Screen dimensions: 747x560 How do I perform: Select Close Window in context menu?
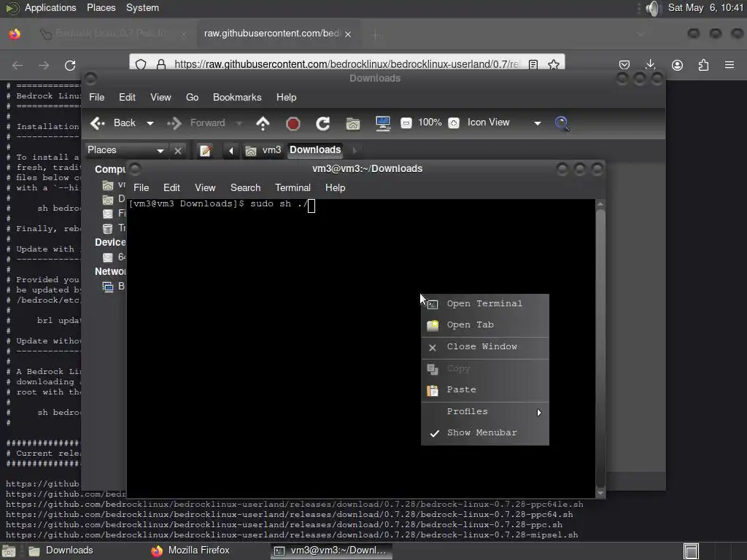[x=485, y=347]
